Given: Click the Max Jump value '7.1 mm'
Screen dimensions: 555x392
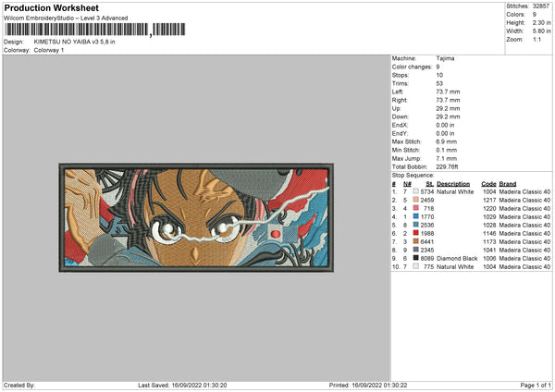Looking at the screenshot, I should coord(447,158).
